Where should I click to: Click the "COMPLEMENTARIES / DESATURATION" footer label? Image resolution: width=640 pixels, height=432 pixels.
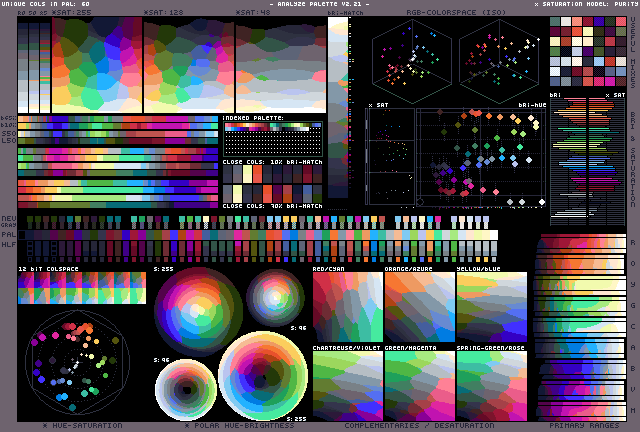(x=419, y=425)
